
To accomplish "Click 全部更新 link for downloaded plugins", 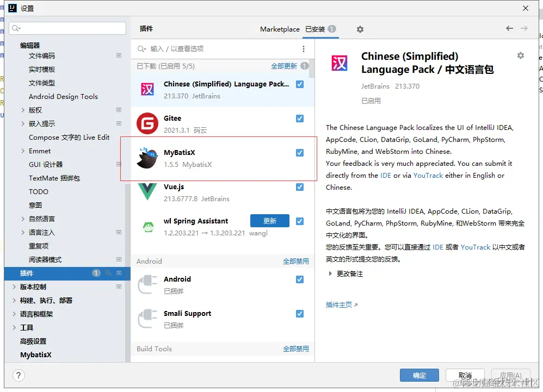I will [283, 66].
